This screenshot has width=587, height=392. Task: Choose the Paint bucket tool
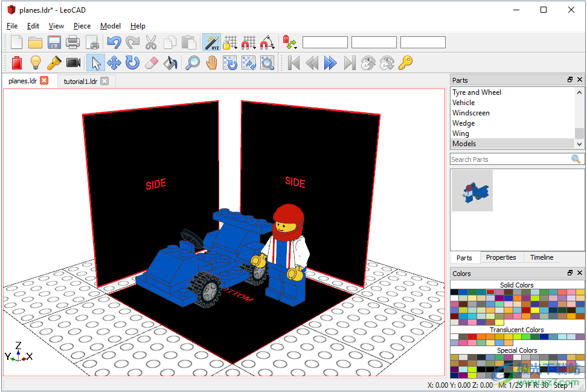point(170,63)
